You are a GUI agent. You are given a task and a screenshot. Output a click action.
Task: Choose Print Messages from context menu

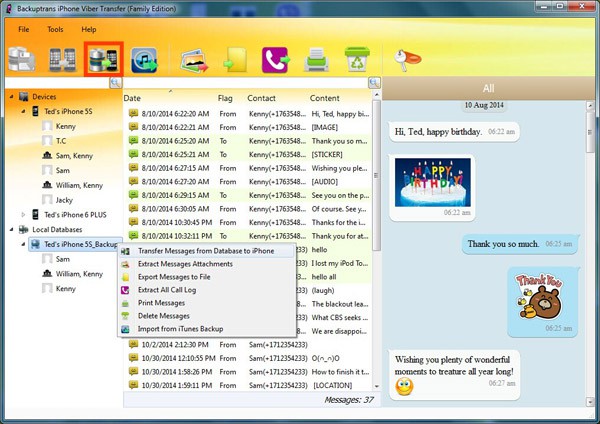(207, 303)
